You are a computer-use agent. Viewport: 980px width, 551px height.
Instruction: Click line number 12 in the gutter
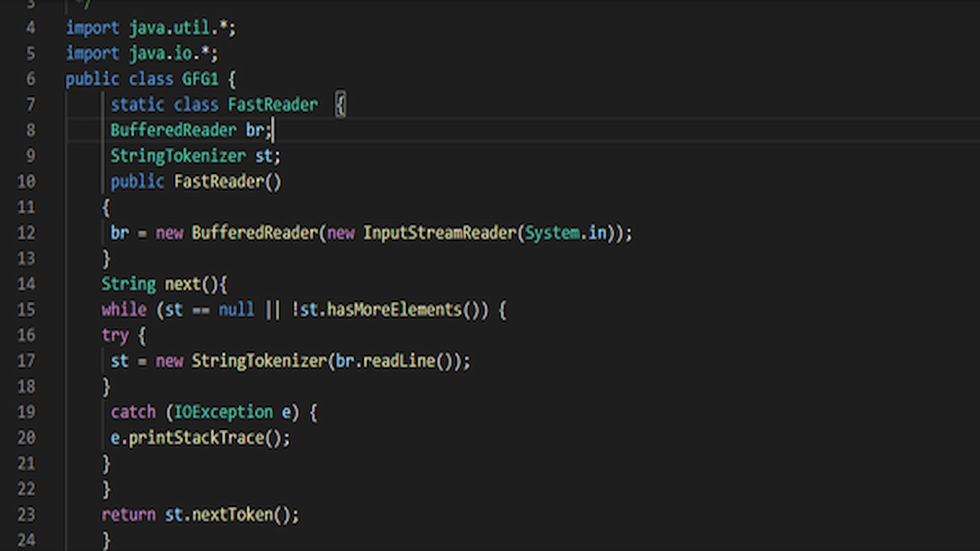point(26,233)
